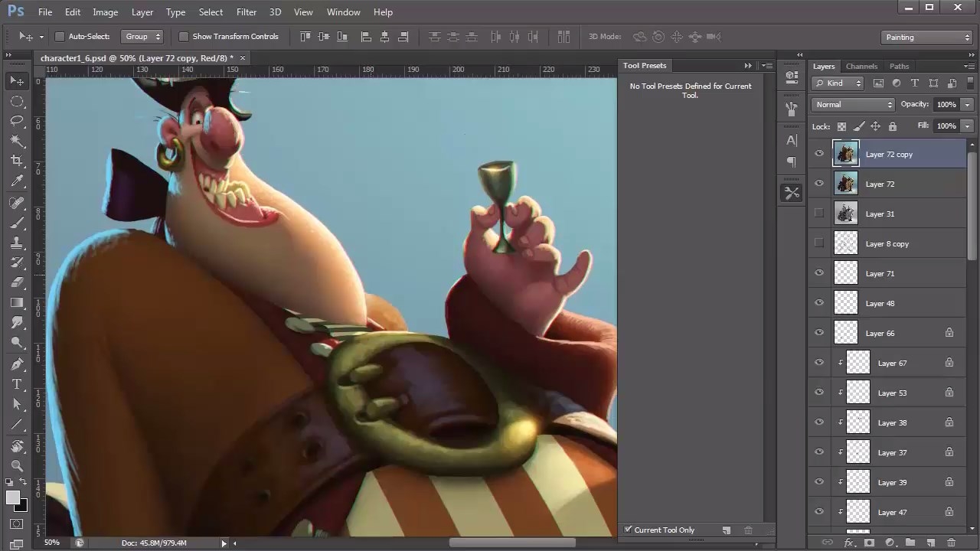This screenshot has height=551, width=980.
Task: Hide Layer 72 copy
Action: click(819, 154)
